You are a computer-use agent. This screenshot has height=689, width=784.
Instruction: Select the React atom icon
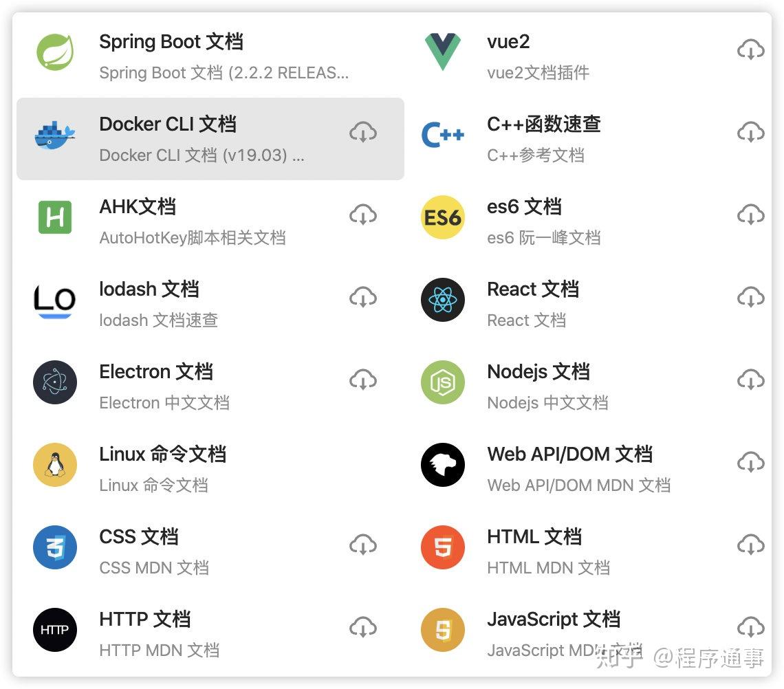point(442,299)
